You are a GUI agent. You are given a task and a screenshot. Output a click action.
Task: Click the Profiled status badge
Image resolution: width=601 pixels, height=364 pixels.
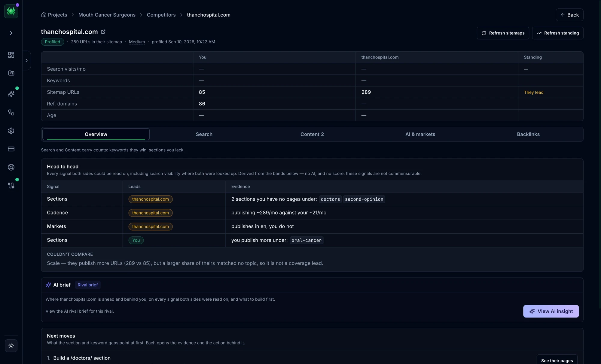click(53, 42)
